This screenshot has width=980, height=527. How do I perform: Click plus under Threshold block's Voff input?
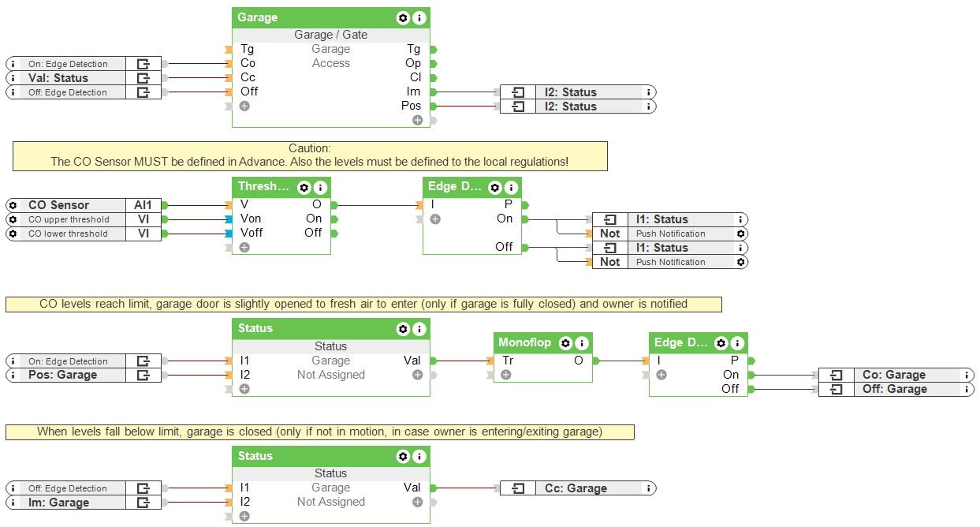point(244,247)
